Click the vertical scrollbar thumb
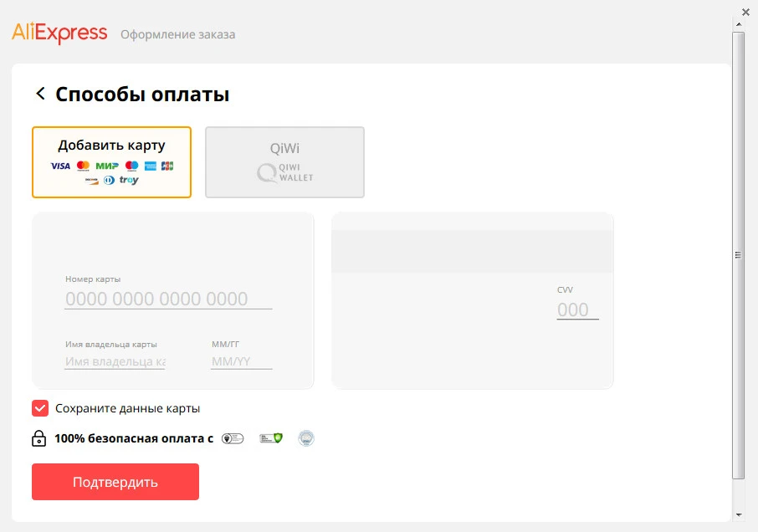This screenshot has width=758, height=532. 738,255
